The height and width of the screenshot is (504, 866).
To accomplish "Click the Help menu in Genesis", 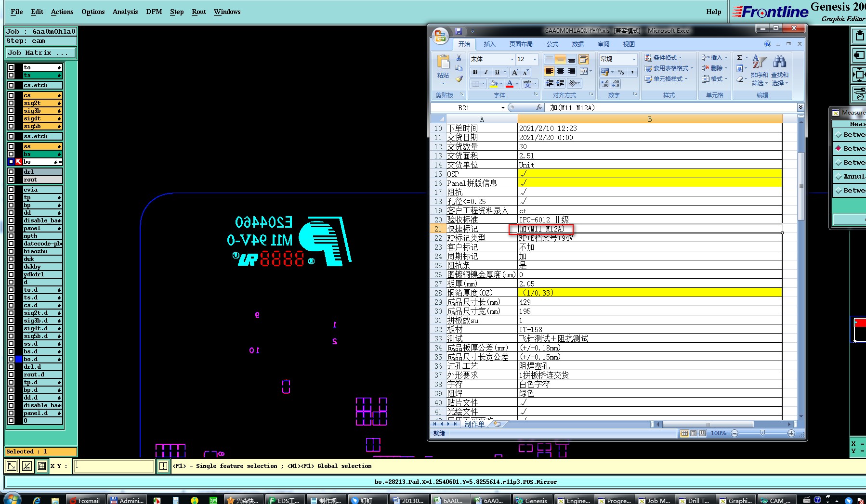I will 713,12.
